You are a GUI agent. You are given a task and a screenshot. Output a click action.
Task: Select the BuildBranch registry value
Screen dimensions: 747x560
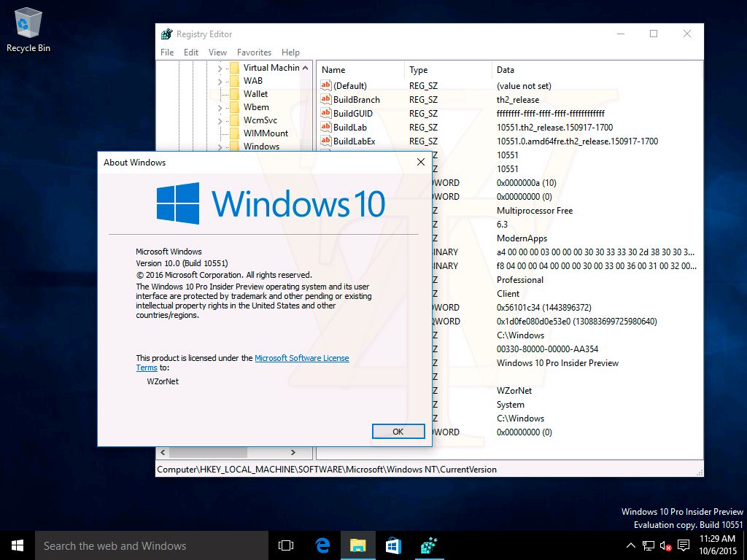tap(356, 99)
